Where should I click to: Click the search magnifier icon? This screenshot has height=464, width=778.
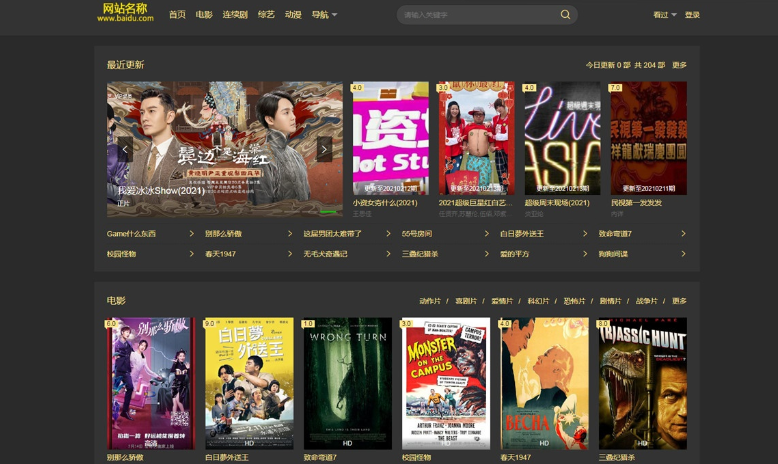pos(565,15)
